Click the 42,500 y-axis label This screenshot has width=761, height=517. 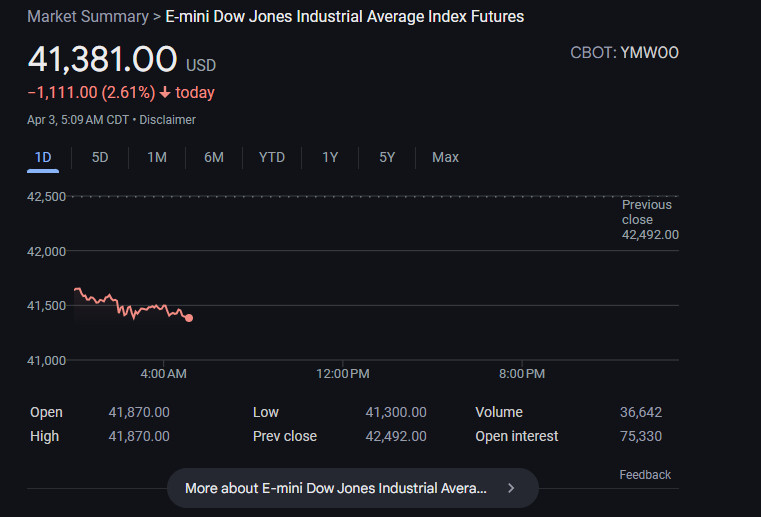click(47, 197)
